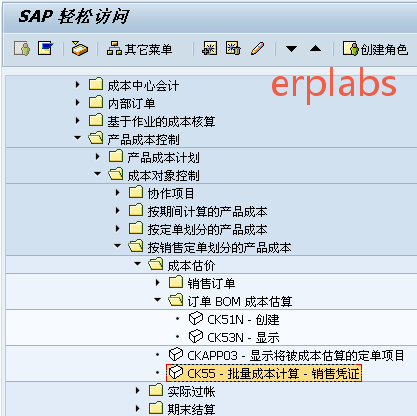Collapse the 按销售定单划分的产品成本 node arrow
Viewport: 417px width, 416px height.
click(118, 246)
